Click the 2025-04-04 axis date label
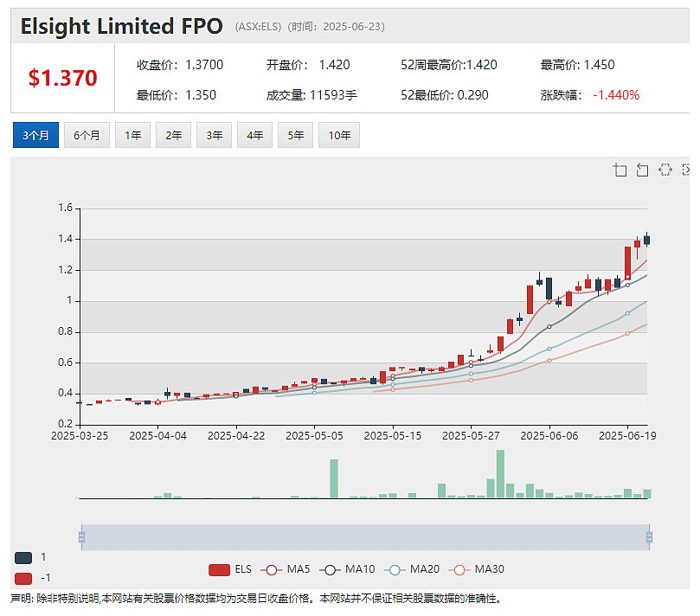The width and height of the screenshot is (700, 616). tap(157, 436)
